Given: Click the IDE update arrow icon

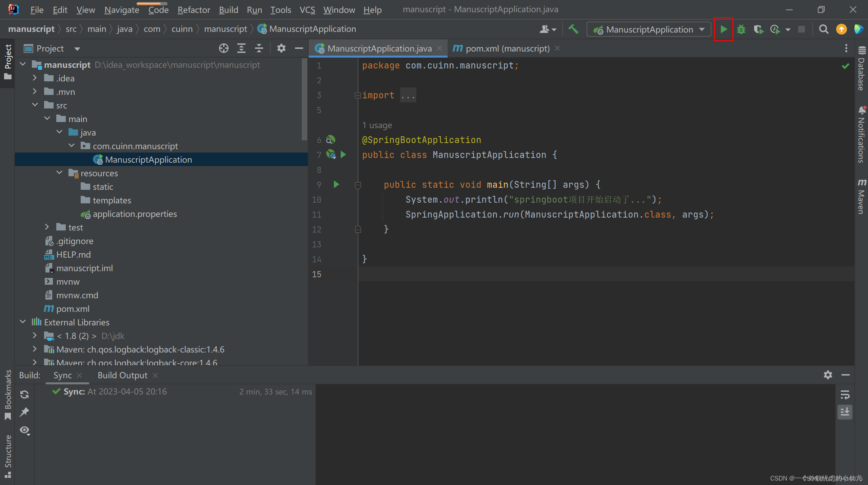Looking at the screenshot, I should (841, 29).
